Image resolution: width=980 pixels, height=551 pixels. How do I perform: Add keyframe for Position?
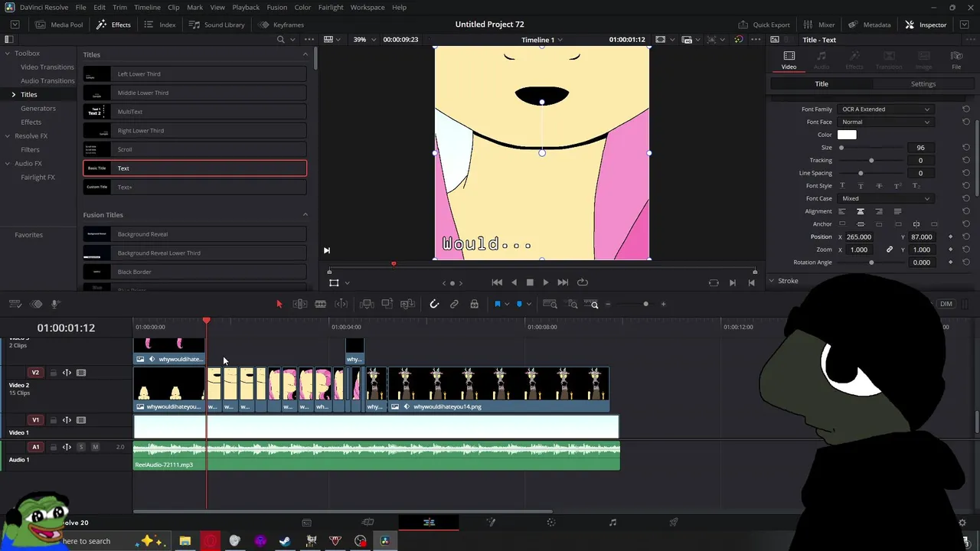[x=951, y=237]
